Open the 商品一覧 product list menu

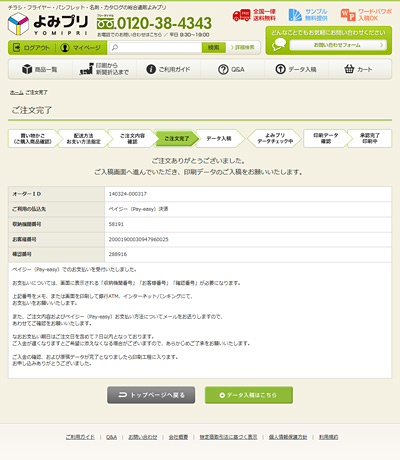coord(40,69)
